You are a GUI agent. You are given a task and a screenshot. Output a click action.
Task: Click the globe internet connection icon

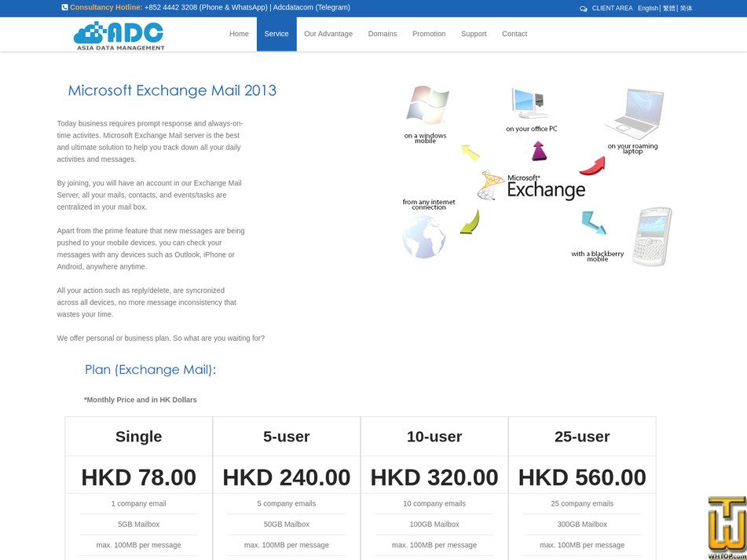pyautogui.click(x=423, y=236)
